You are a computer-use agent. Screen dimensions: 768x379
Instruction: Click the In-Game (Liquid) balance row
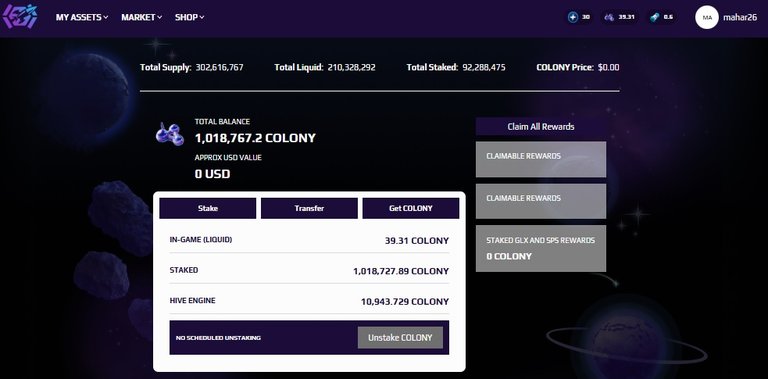[309, 240]
